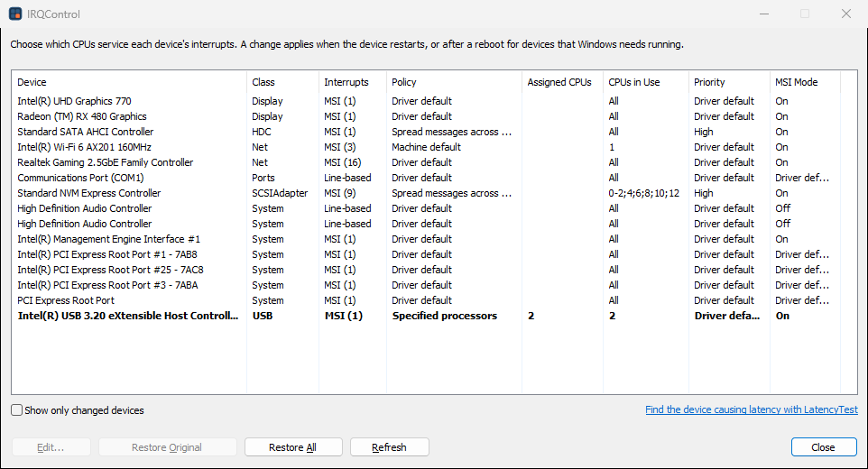This screenshot has width=868, height=469.
Task: Select the Intel(R) UHD Graphics 770 row
Action: pos(426,101)
